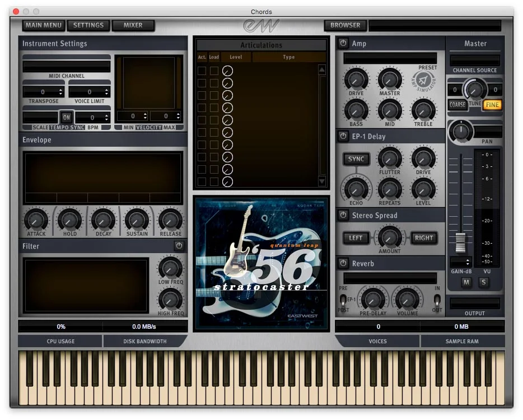Image resolution: width=523 pixels, height=420 pixels.
Task: Click the EP-1 Delay ECHO knob
Action: pos(356,189)
